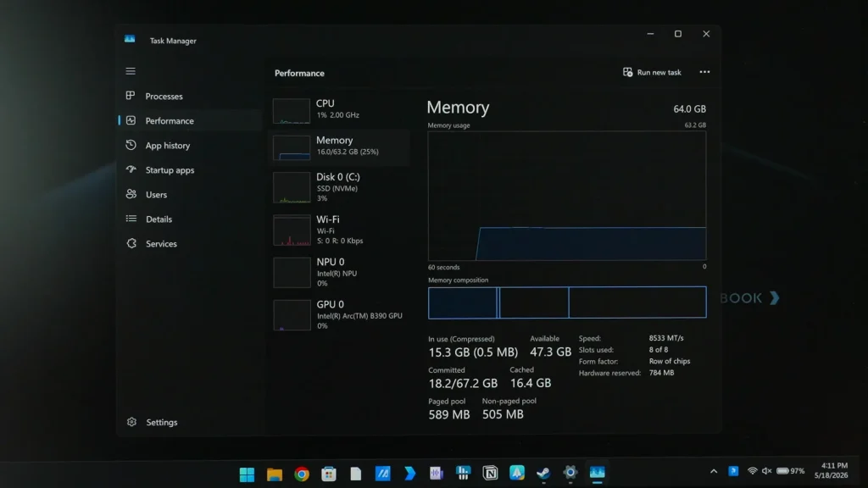Open the hamburger navigation menu
Screen dimensions: 868x488
131,71
